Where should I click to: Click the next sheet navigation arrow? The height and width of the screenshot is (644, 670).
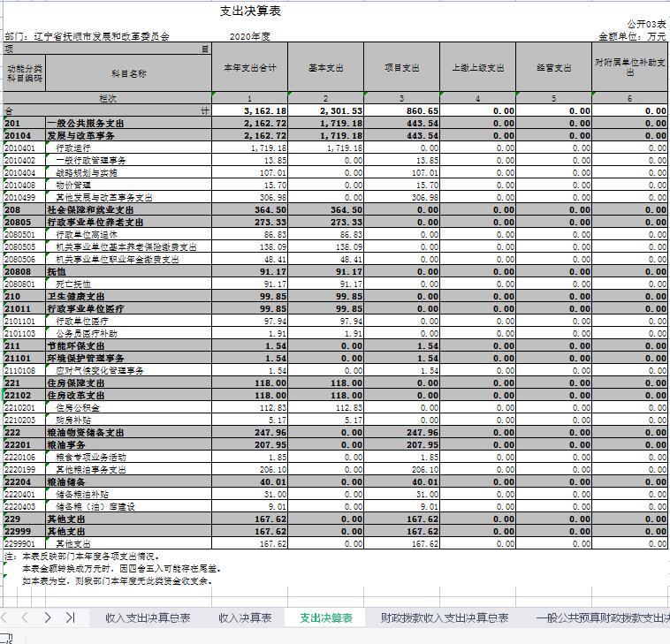[48, 617]
